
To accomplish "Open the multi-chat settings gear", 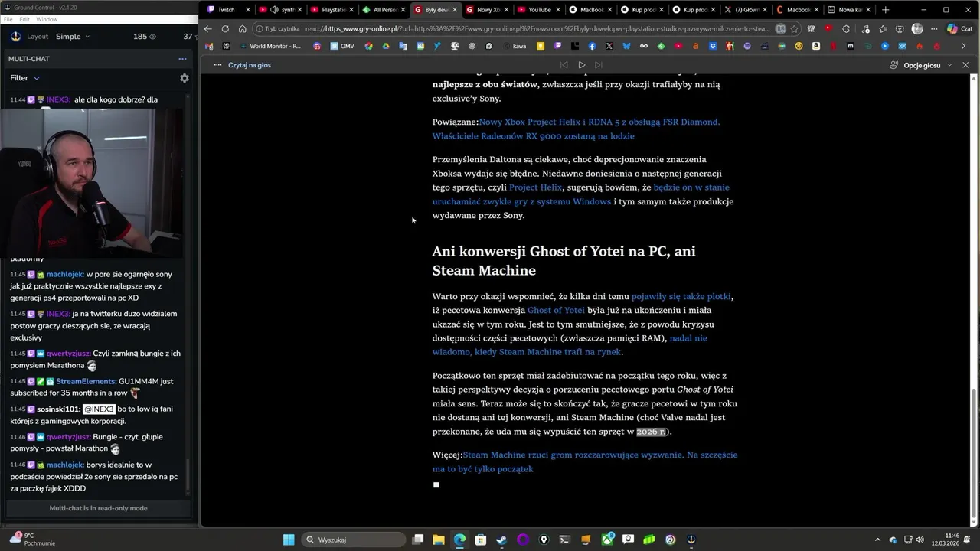I will tap(184, 78).
